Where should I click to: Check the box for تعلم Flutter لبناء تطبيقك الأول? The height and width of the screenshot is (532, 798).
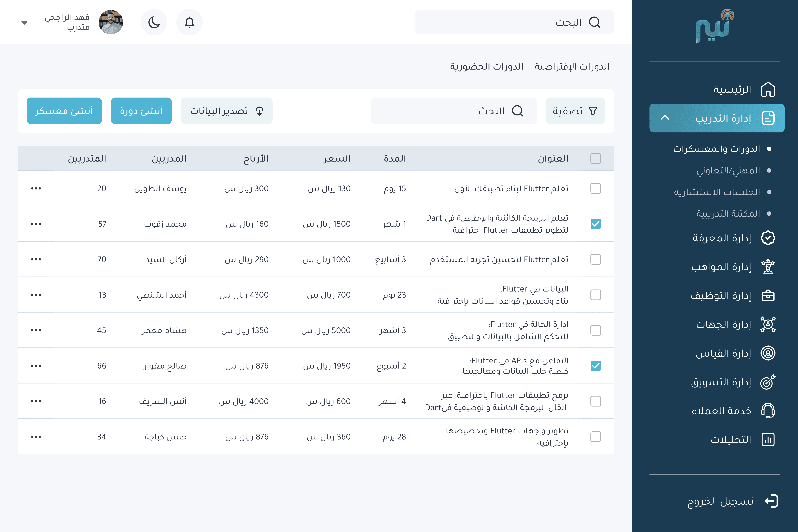point(595,188)
